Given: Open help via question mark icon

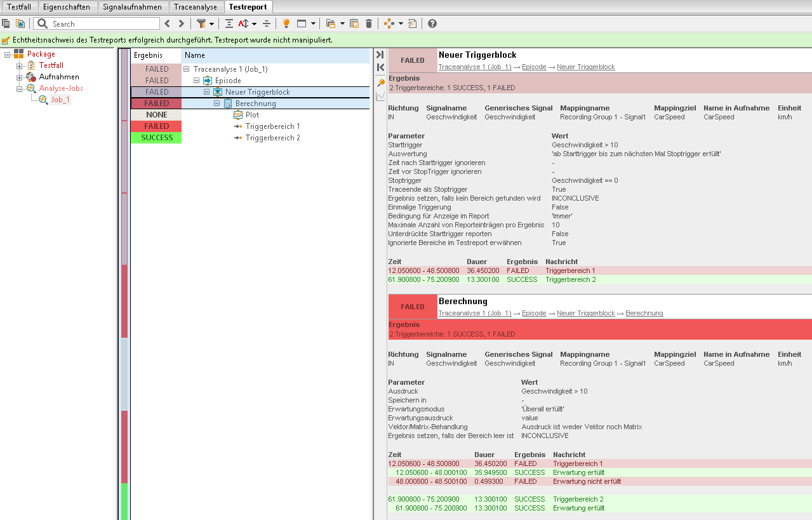Looking at the screenshot, I should point(432,23).
